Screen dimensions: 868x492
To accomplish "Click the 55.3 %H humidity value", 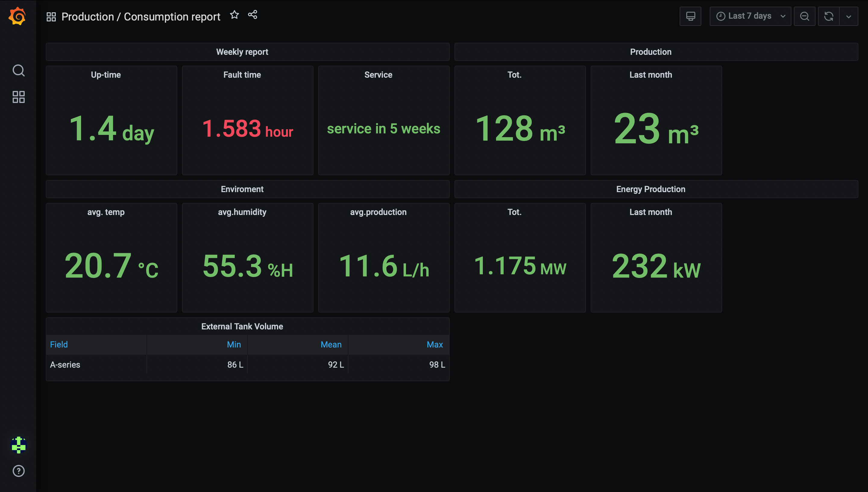I will click(247, 266).
